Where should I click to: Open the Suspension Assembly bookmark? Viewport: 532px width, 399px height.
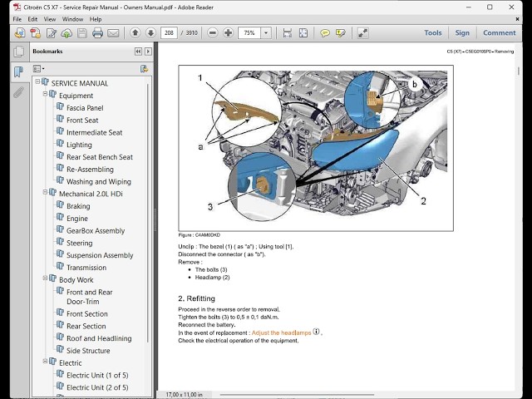tap(100, 255)
